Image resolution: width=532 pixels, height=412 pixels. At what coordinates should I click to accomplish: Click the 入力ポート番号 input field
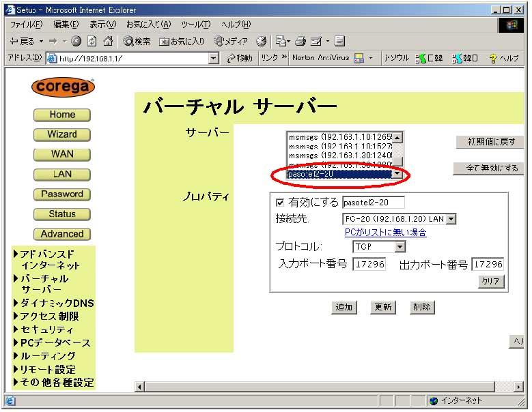tap(369, 264)
